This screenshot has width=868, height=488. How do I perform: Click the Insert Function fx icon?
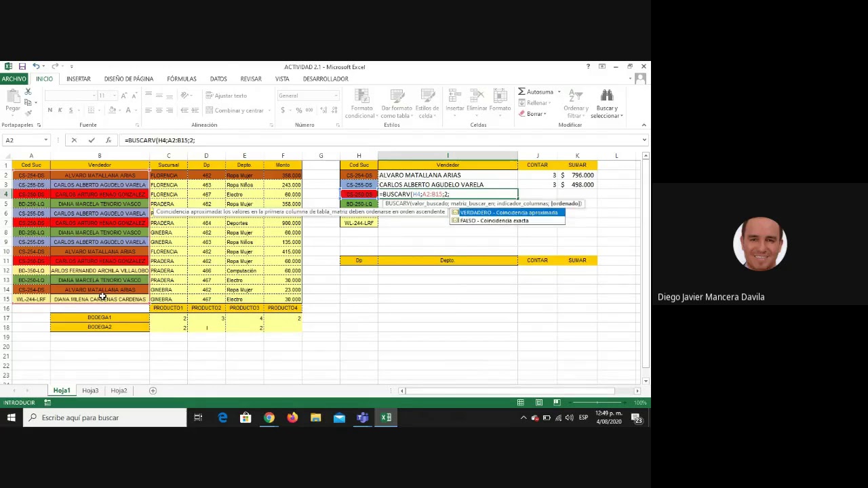tap(108, 140)
